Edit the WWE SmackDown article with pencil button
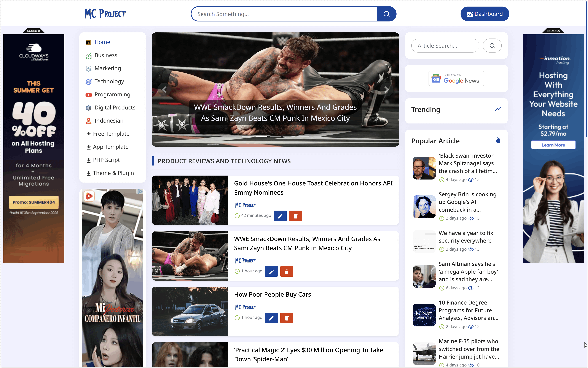The height and width of the screenshot is (368, 588). [x=271, y=271]
